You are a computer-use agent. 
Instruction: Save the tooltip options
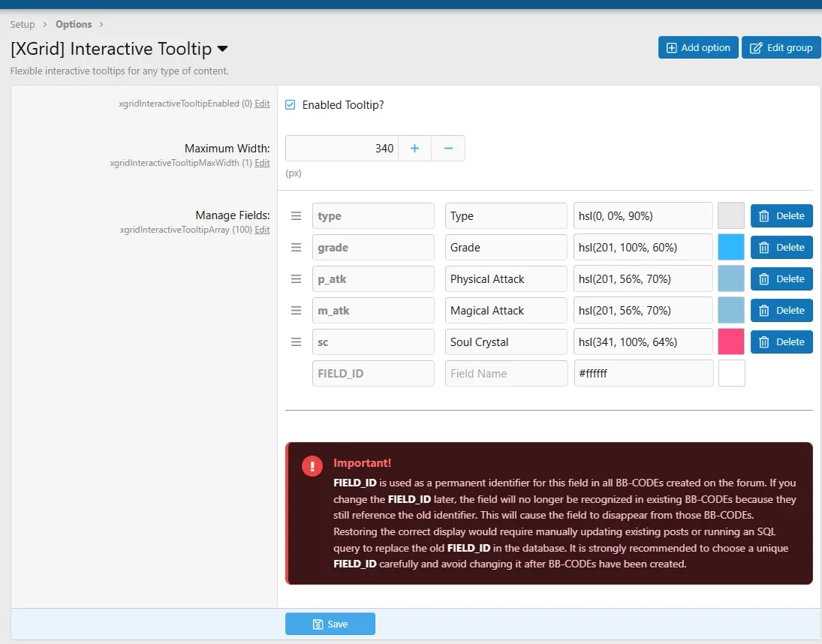330,624
